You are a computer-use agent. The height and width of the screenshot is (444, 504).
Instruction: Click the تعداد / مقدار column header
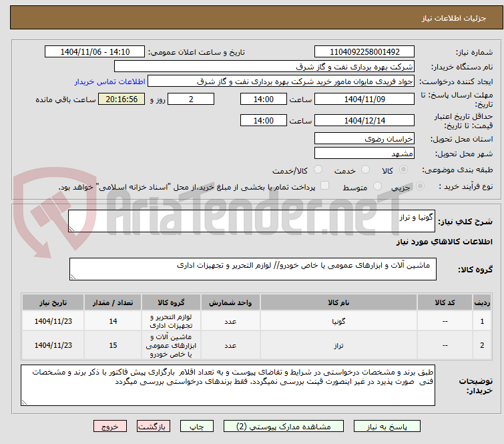click(113, 302)
